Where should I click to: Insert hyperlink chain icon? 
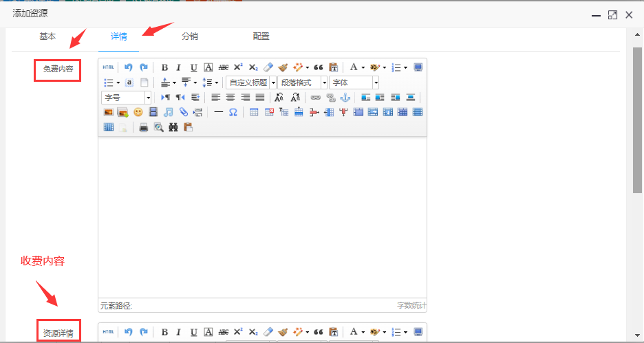click(x=315, y=98)
